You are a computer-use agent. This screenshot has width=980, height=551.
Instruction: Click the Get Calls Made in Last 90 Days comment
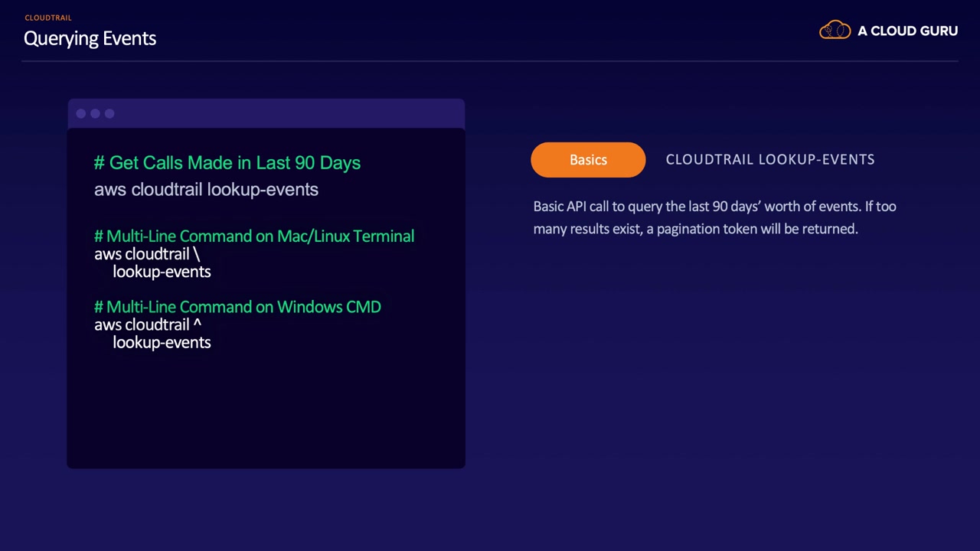click(x=227, y=162)
